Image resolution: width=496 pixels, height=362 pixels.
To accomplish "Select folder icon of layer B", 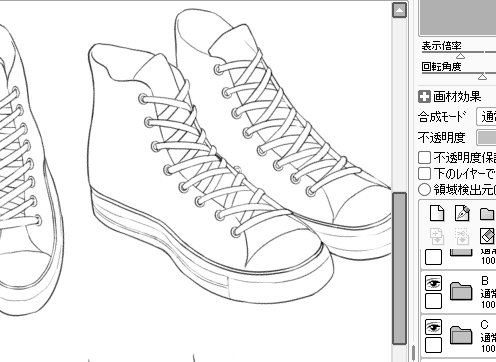I will point(461,291).
